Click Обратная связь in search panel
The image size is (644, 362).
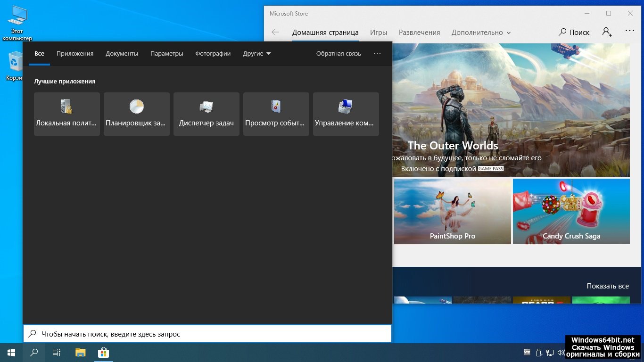tap(339, 54)
